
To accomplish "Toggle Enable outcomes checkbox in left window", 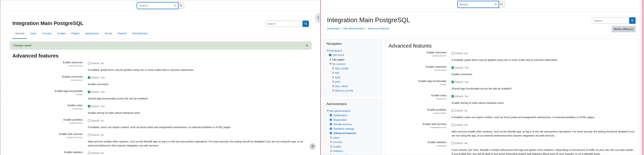I will [x=89, y=63].
